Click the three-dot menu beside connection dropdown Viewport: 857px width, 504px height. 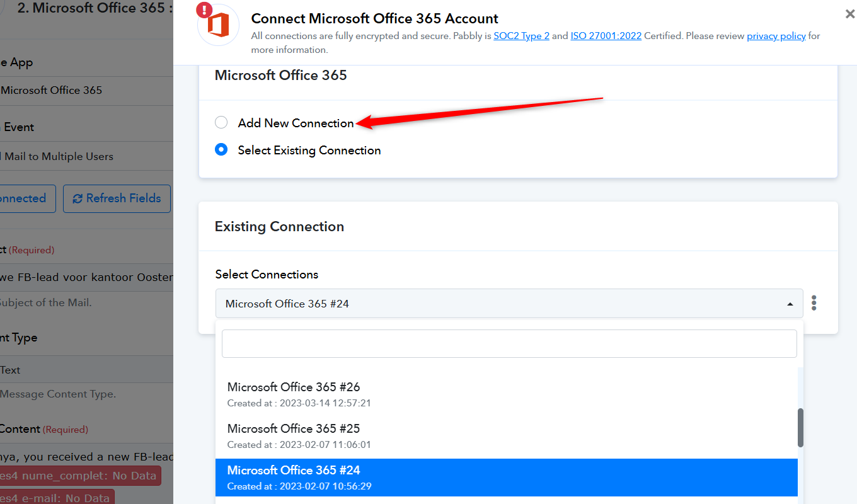pos(814,303)
